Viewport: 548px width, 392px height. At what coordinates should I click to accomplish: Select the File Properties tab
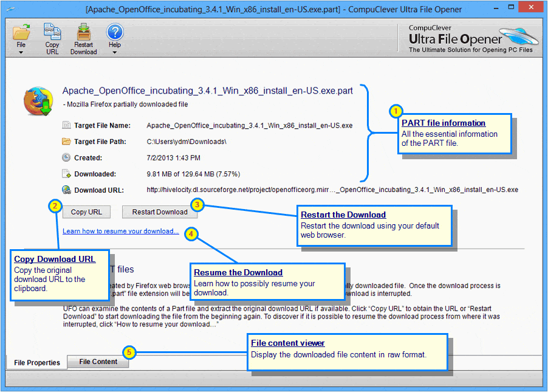click(x=36, y=362)
